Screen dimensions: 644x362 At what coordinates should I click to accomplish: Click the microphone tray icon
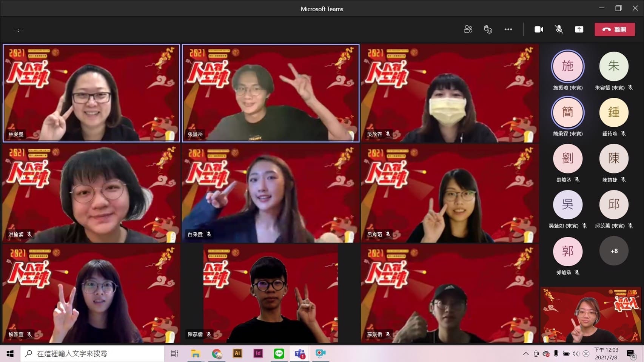point(556,354)
